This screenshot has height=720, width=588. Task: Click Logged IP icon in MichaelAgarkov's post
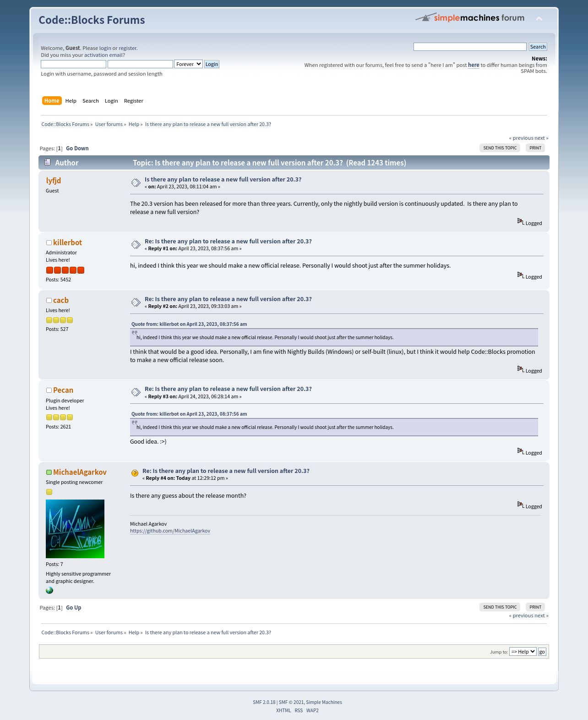521,505
